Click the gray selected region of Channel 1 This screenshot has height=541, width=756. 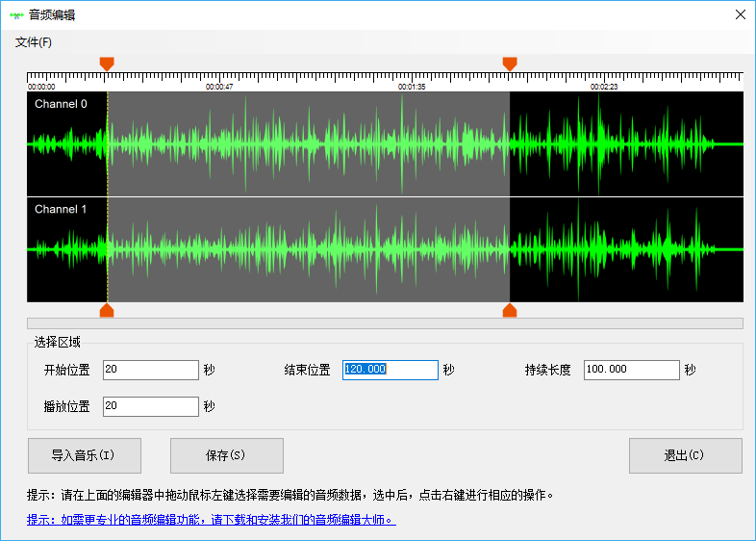click(x=308, y=249)
